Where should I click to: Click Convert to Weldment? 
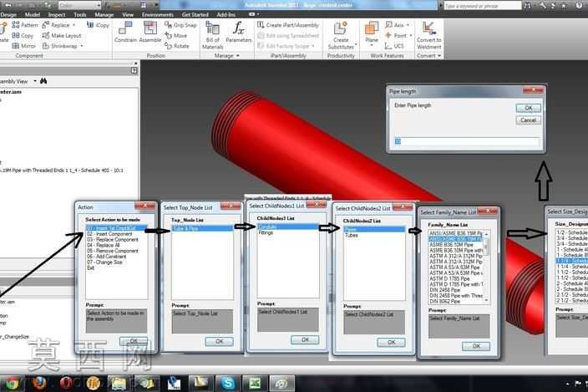(429, 35)
